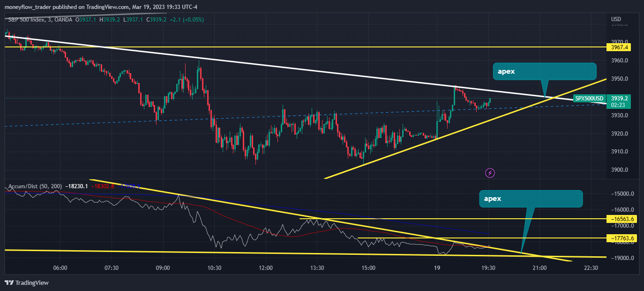Click the 13:30 time axis label
This screenshot has width=644, height=291.
[x=317, y=268]
